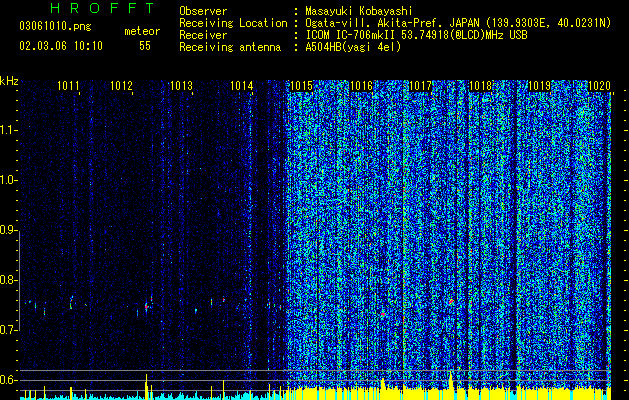Click the 1.1 kHz frequency axis label

tap(9, 130)
